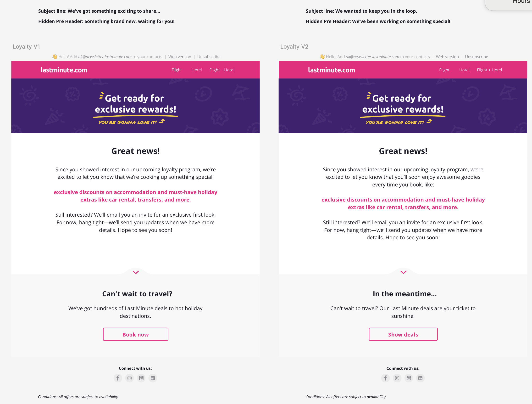This screenshot has height=404, width=532.
Task: Click the Loyalty V2 frame label
Action: pos(294,46)
